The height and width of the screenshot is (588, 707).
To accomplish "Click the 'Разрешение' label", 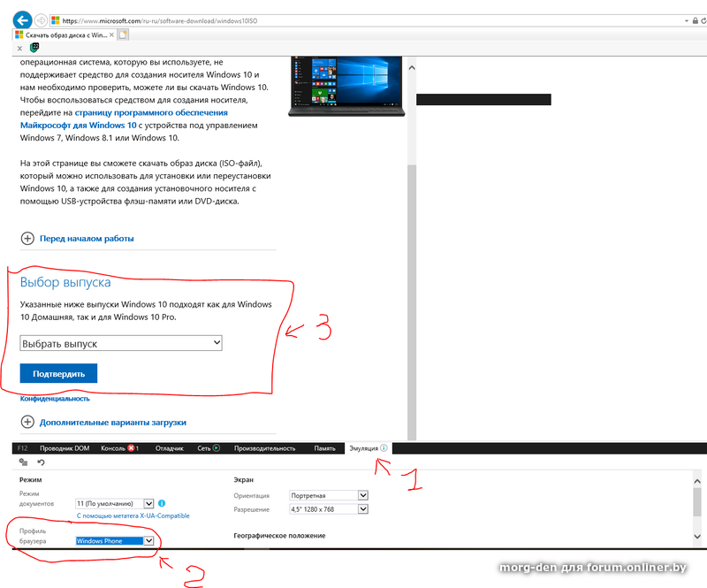I will (251, 509).
